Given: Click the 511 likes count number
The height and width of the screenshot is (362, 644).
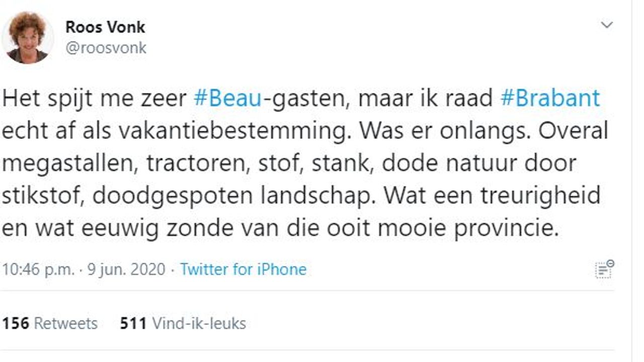Looking at the screenshot, I should 132,324.
